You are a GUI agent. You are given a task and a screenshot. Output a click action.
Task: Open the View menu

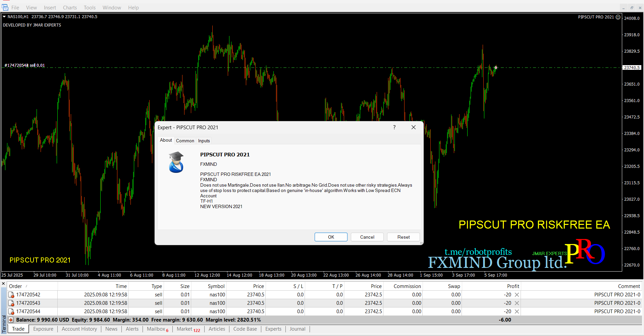coord(32,7)
